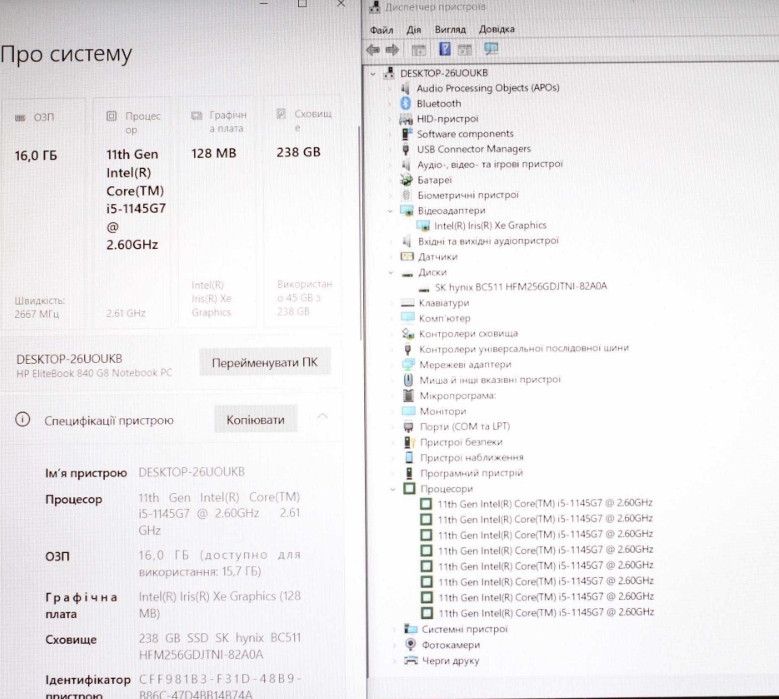Click the Audio Processing Objects (APOs) icon

click(405, 88)
